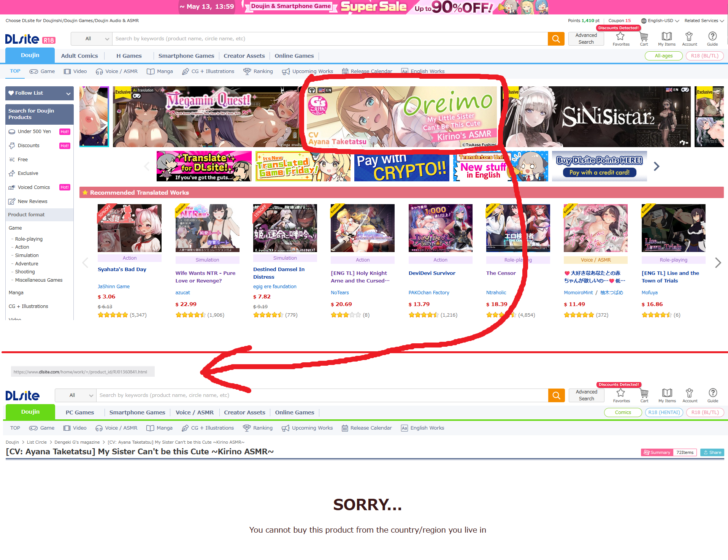Go to next banner with right chevron arrow
This screenshot has height=560, width=728.
tap(657, 166)
